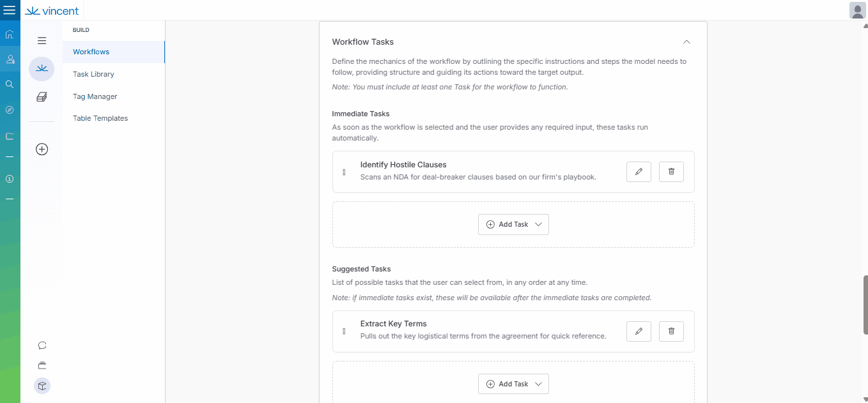Screen dimensions: 868x403
Task: Click the home icon in left rail
Action: point(10,34)
